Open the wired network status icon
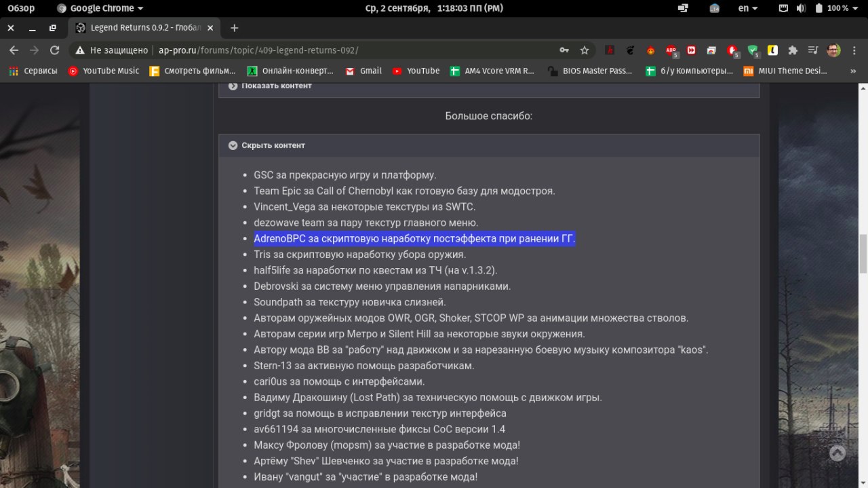Viewport: 868px width, 488px height. [783, 8]
